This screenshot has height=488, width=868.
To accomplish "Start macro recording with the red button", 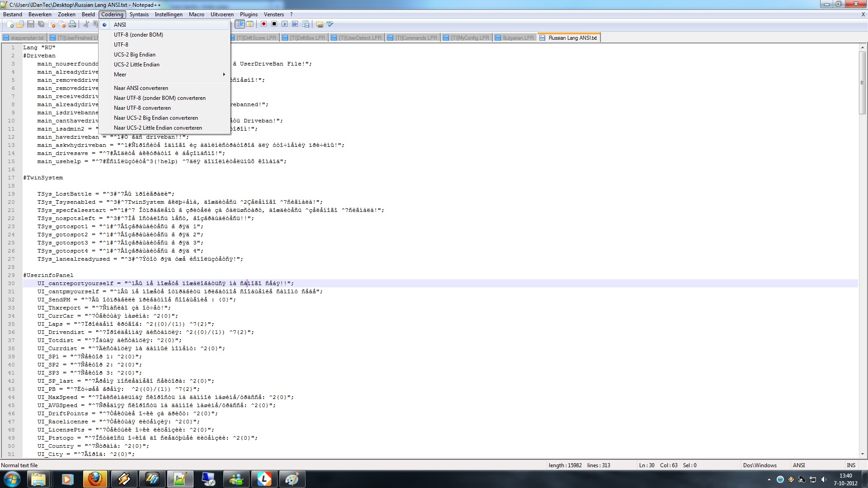I will click(x=264, y=24).
